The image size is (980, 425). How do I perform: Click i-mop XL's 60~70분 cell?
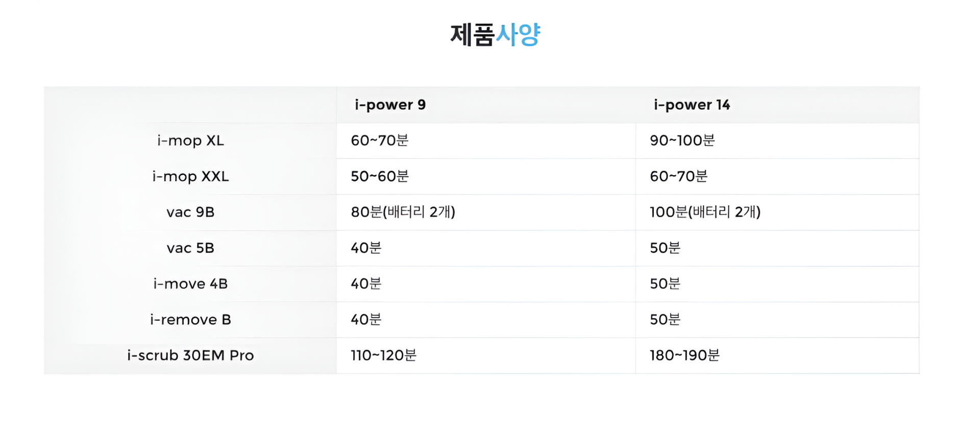(379, 140)
